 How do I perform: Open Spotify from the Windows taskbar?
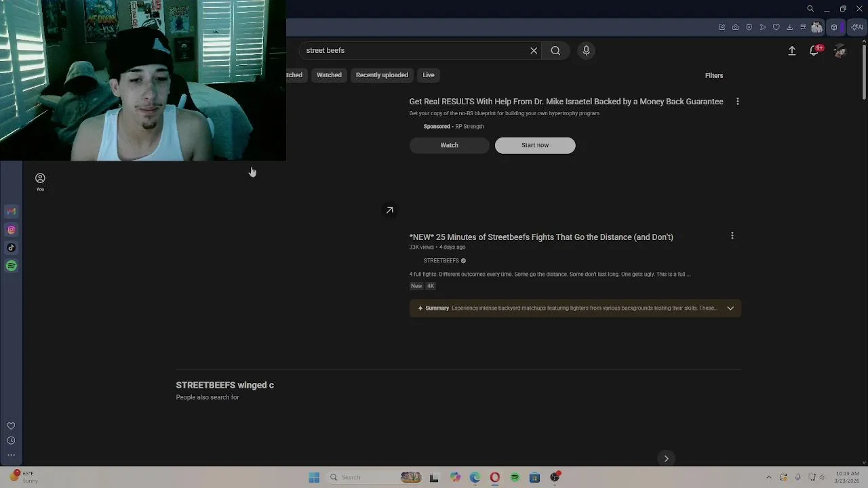click(x=515, y=477)
